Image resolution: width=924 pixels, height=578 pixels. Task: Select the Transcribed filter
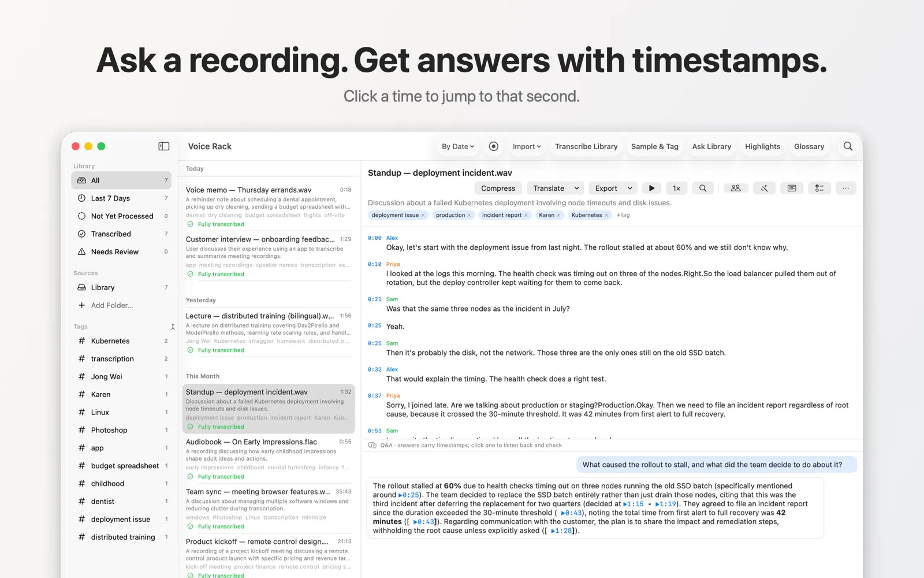point(121,234)
